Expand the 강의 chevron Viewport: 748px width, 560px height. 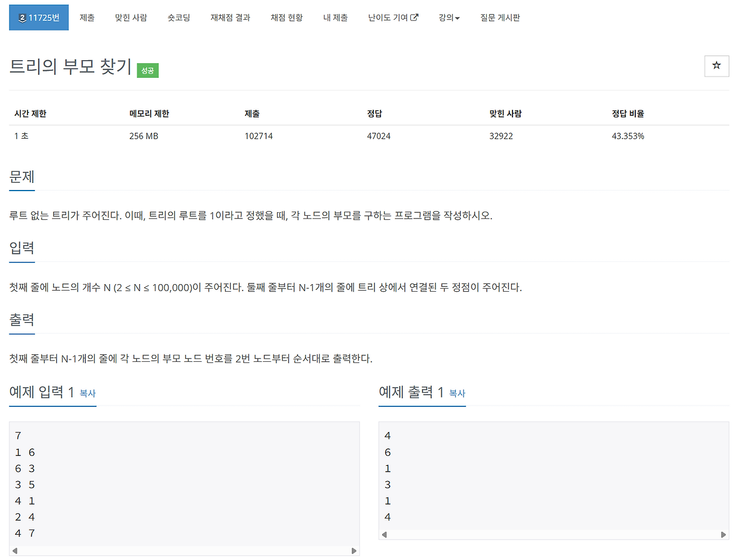(458, 18)
